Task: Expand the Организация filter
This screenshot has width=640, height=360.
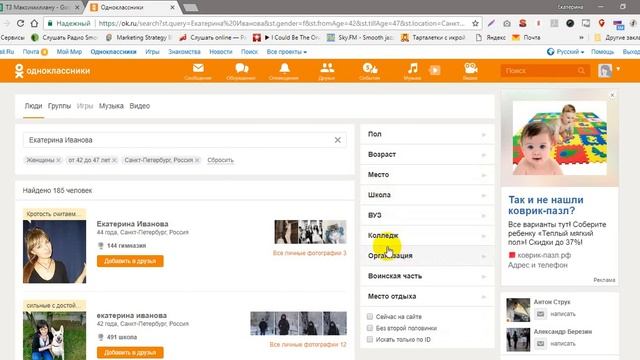Action: pos(427,256)
